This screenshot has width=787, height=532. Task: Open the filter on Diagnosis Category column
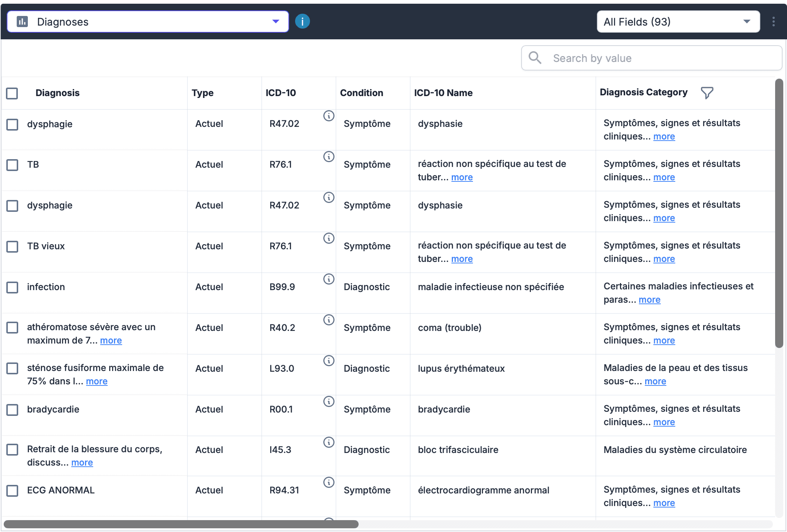(706, 93)
